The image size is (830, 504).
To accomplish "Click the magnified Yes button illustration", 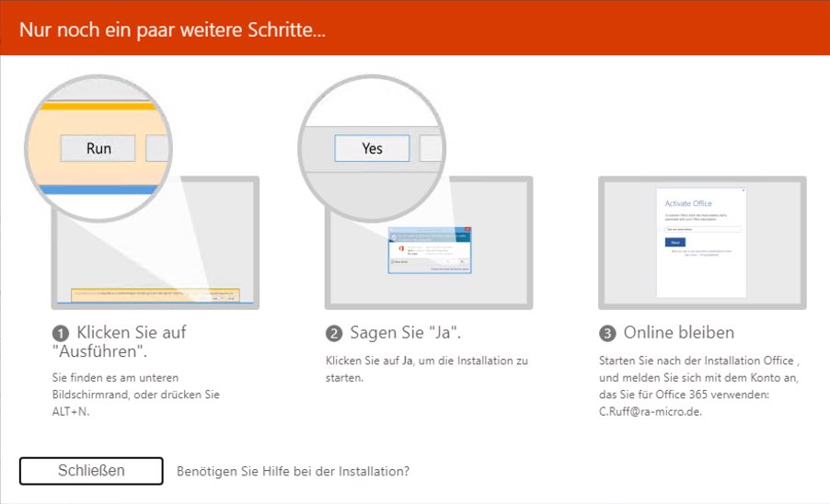I will pos(372,148).
